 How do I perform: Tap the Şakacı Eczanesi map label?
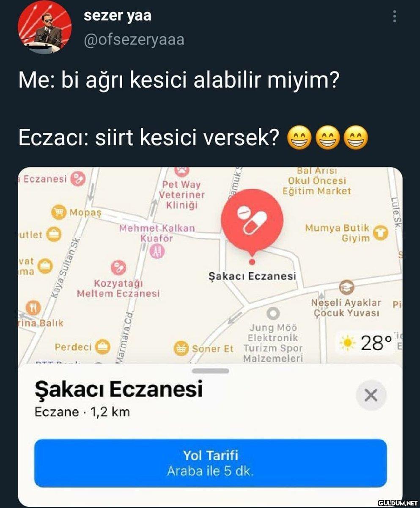pos(252,276)
